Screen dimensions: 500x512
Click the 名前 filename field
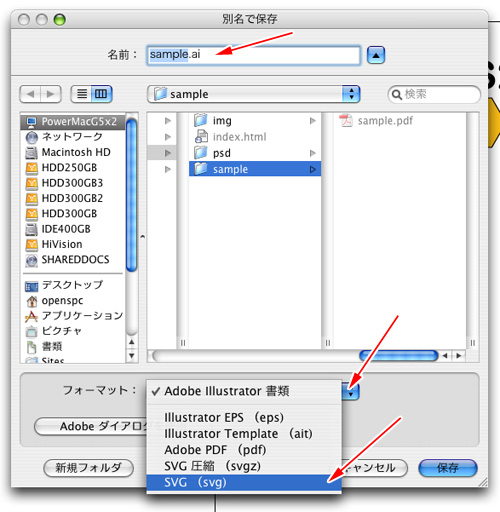(254, 55)
